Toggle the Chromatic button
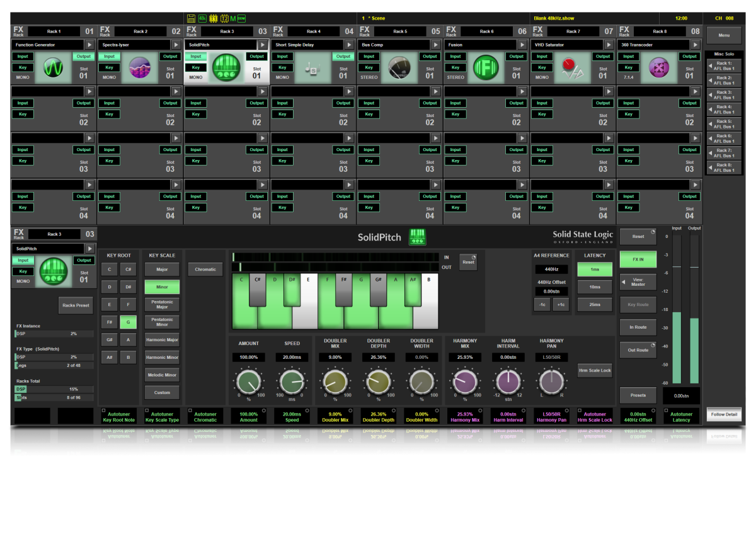 pos(205,269)
